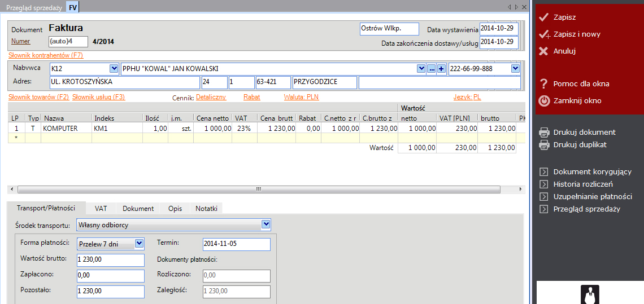Image resolution: width=644 pixels, height=304 pixels.
Task: Click the horizontal scrollbar of the items table
Action: [x=259, y=189]
